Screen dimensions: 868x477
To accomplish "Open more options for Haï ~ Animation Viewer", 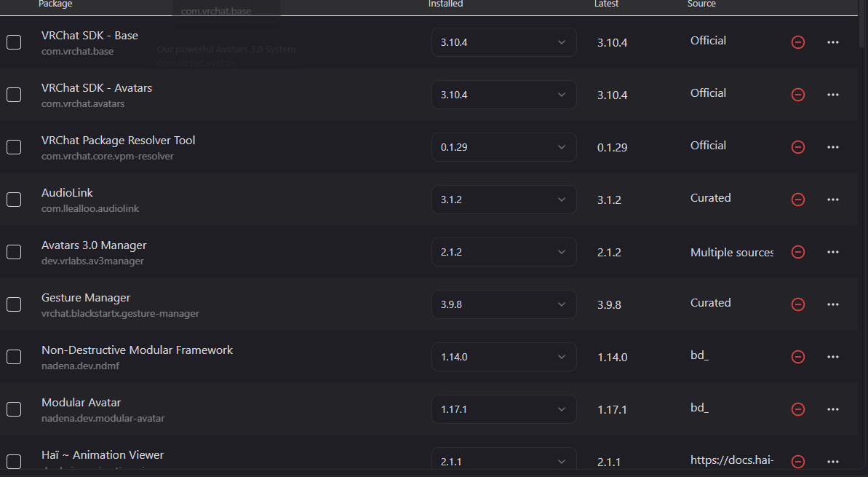I will point(832,462).
